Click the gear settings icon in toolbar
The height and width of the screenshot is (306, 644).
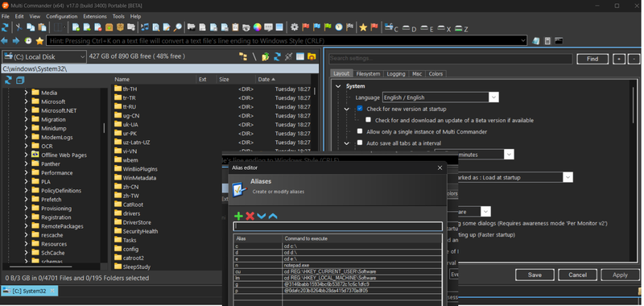[294, 27]
